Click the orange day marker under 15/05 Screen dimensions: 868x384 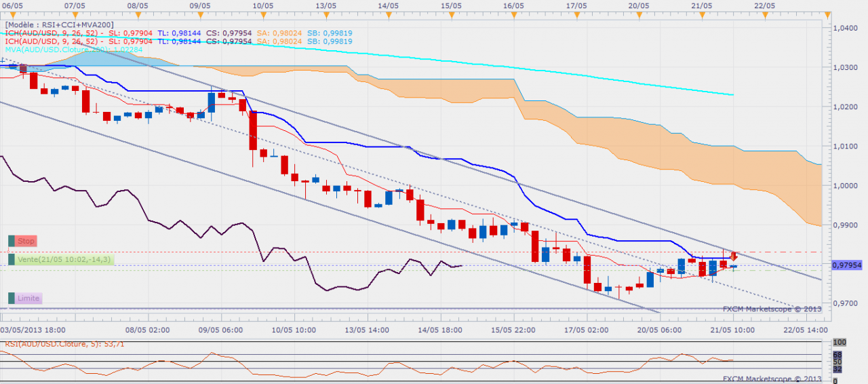(x=452, y=16)
